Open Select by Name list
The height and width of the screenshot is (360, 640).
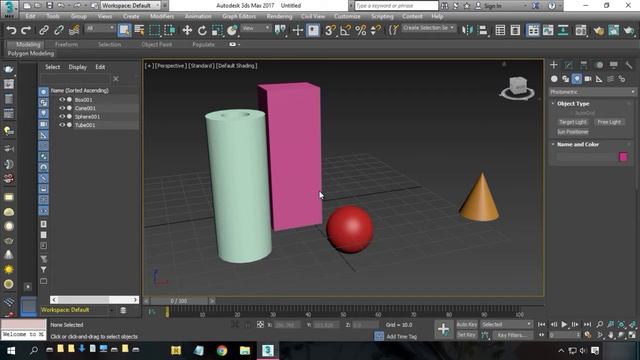[x=139, y=30]
